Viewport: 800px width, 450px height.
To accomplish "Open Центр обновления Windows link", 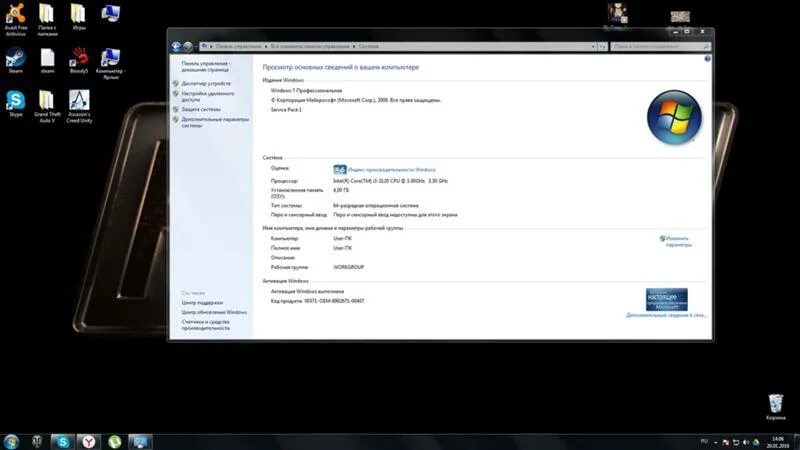I will pyautogui.click(x=214, y=312).
